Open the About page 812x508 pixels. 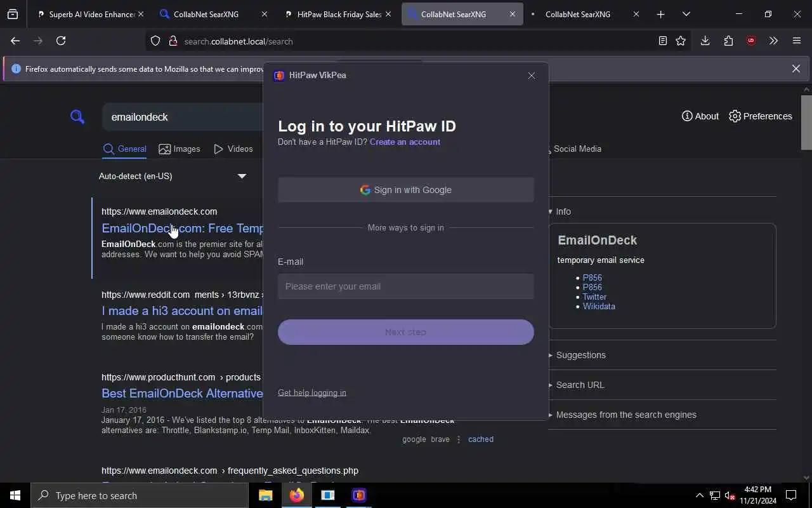click(700, 116)
